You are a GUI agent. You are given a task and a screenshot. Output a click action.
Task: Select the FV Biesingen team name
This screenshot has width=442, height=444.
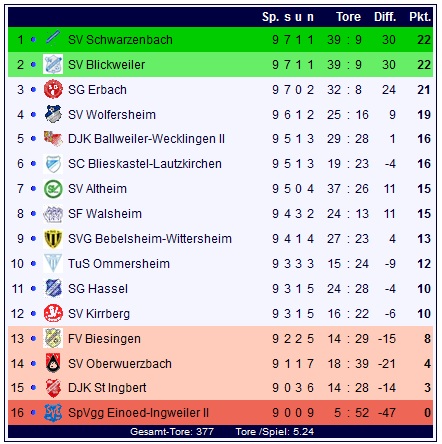(x=104, y=339)
